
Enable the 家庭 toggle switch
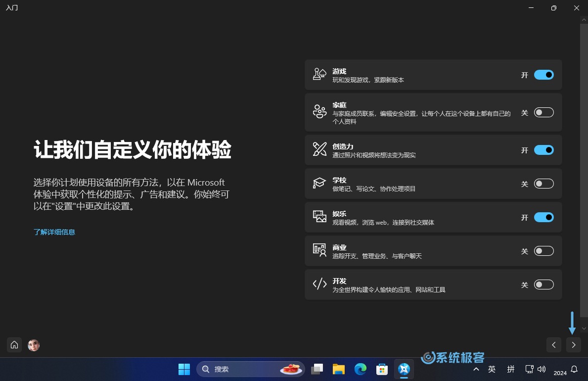tap(543, 112)
